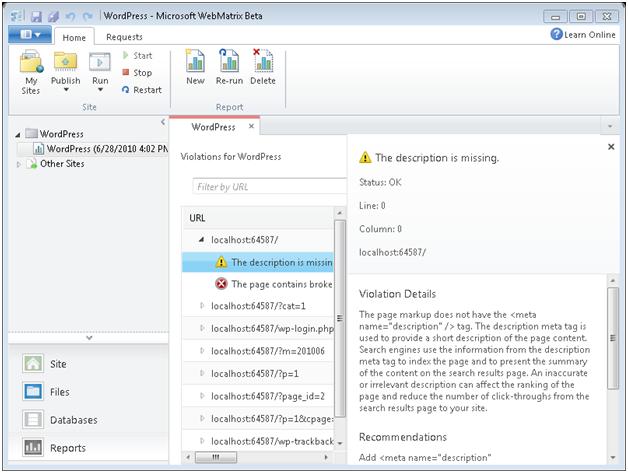Expand the localhost:64587/?cat=1 row

tap(202, 306)
